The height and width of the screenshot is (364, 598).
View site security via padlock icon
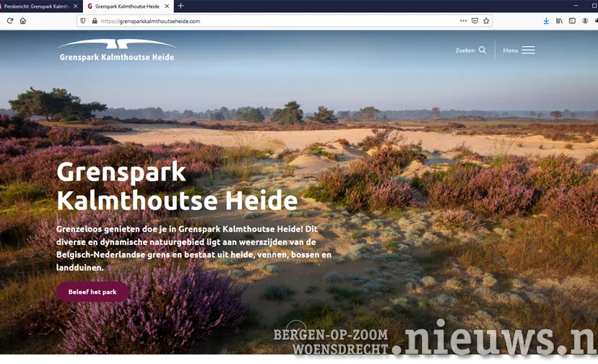click(x=94, y=21)
